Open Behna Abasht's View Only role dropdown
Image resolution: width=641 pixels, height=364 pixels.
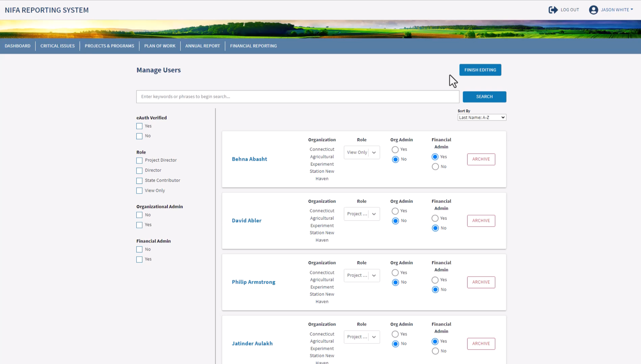[362, 152]
